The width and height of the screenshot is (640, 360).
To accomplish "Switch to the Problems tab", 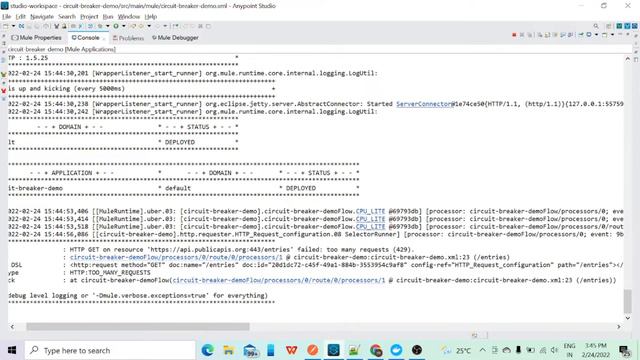I will [128, 38].
